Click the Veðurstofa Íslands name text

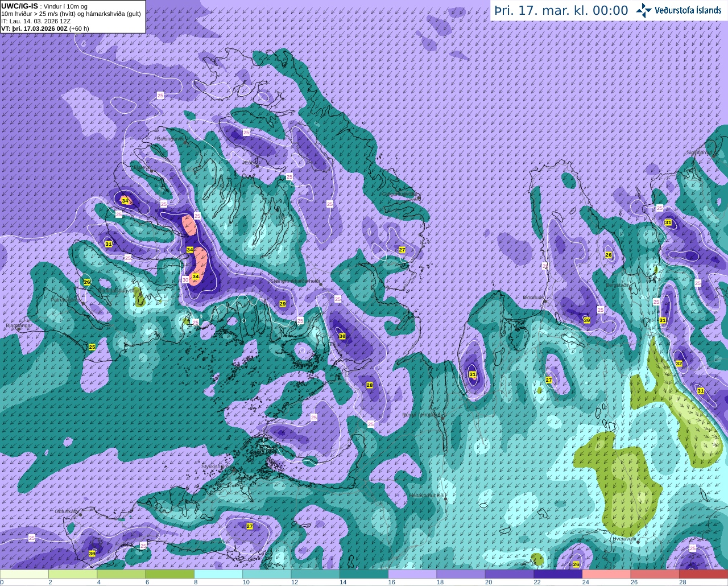click(x=688, y=10)
